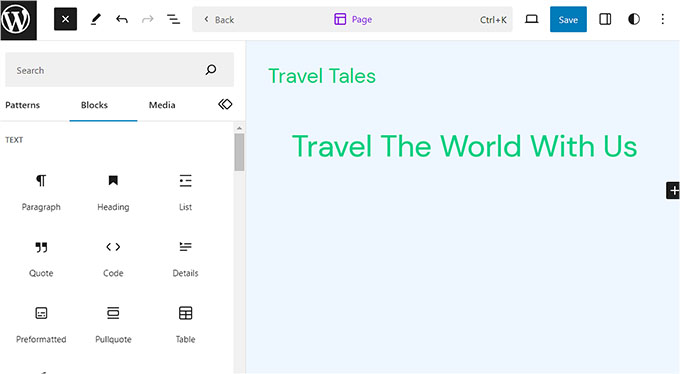Open the document overview list view

[173, 20]
